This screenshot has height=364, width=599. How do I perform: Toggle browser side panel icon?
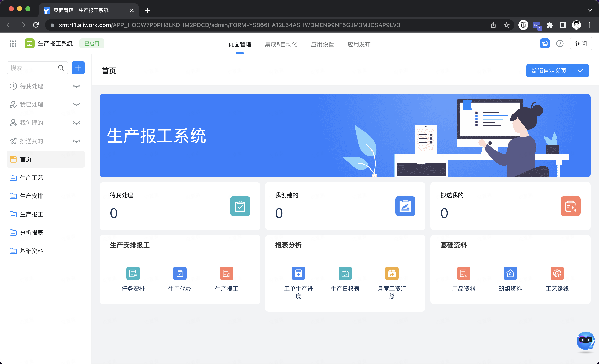click(563, 25)
